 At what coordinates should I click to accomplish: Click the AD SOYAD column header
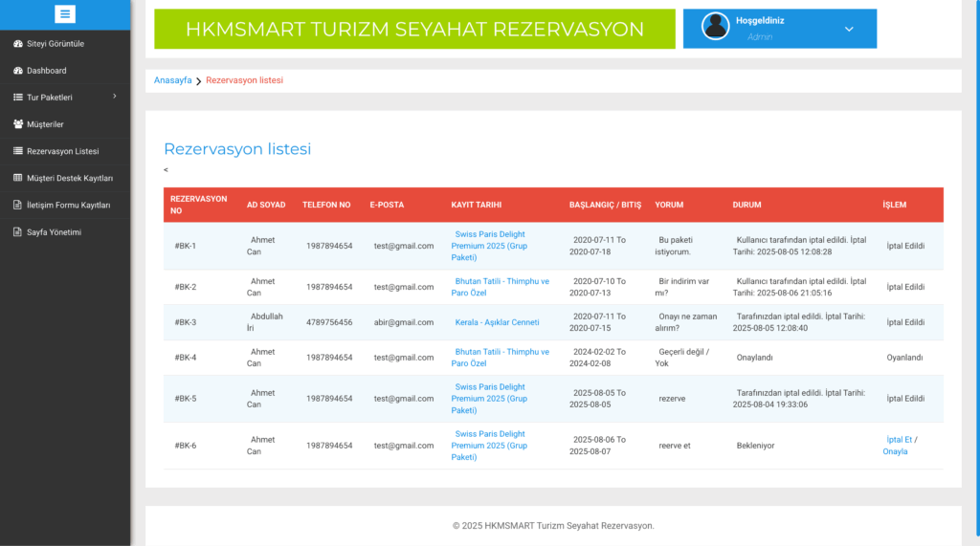pos(266,205)
